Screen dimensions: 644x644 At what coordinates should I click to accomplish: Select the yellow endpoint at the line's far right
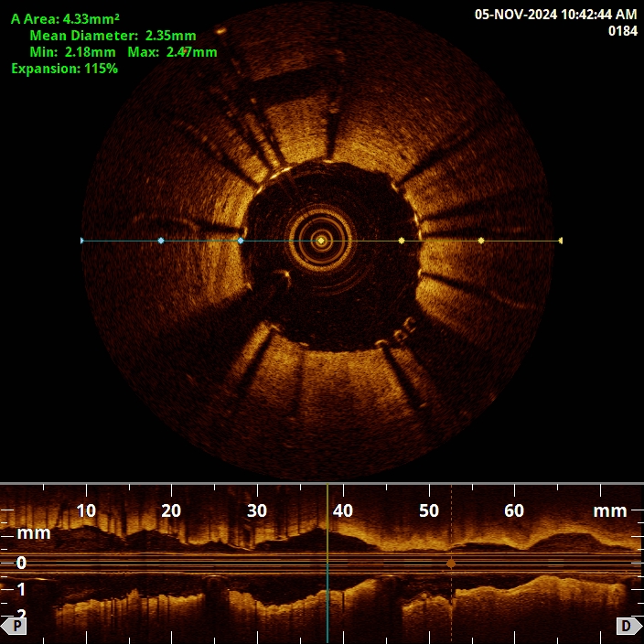coord(560,241)
